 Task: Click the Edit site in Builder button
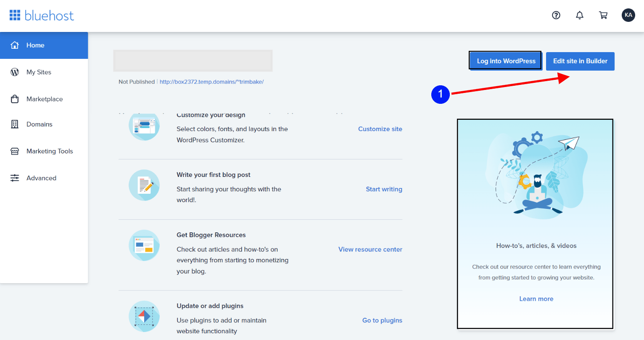(x=580, y=61)
